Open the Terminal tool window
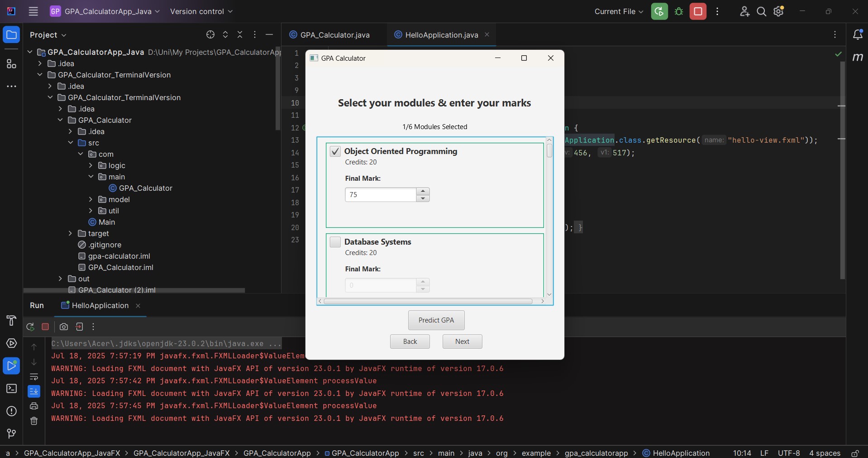Image resolution: width=868 pixels, height=458 pixels. [x=11, y=389]
